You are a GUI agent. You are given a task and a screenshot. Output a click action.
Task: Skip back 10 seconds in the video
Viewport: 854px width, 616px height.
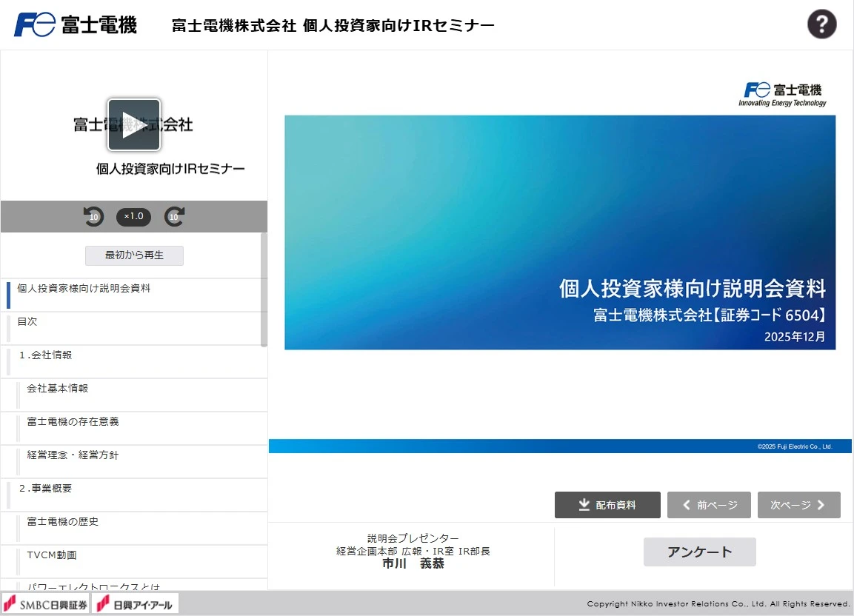(93, 216)
